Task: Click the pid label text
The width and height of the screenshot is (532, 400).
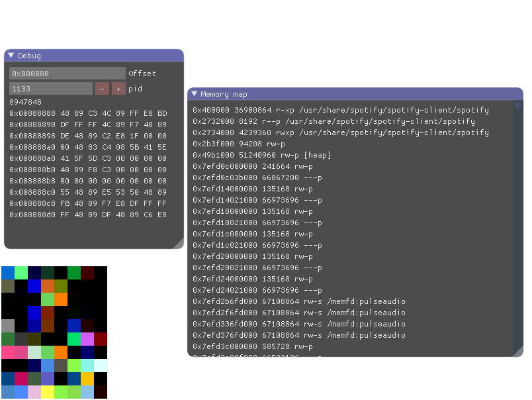Action: click(135, 89)
